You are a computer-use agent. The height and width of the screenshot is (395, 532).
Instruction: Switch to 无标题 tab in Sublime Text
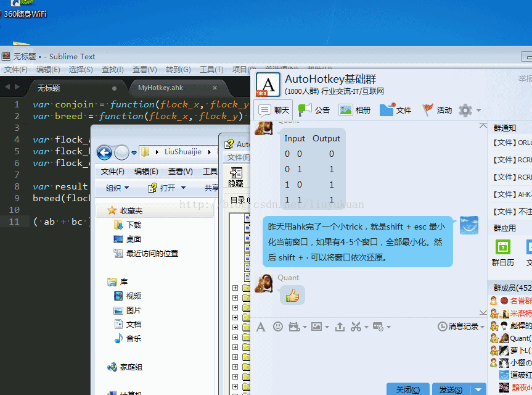click(x=49, y=88)
